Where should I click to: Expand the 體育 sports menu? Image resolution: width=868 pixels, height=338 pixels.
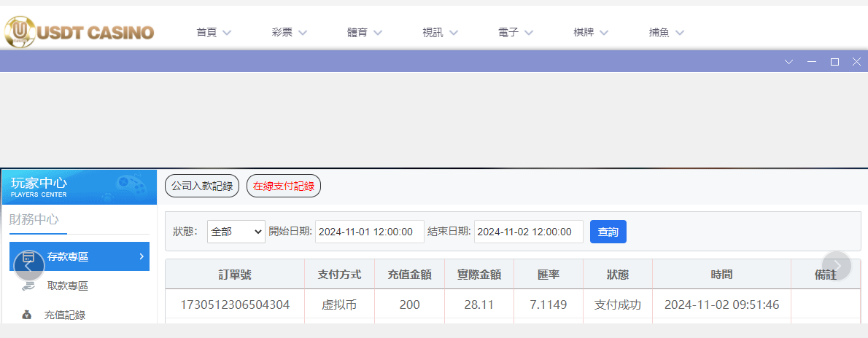365,32
